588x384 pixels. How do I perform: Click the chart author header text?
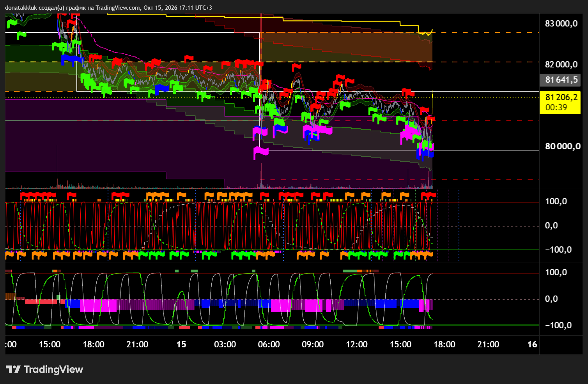point(108,7)
